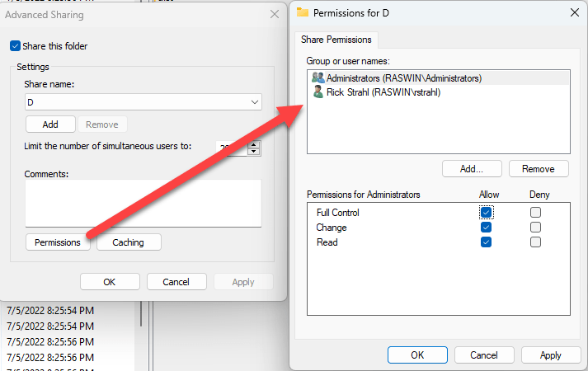The width and height of the screenshot is (588, 371).
Task: Select the Read permission row label
Action: click(x=327, y=242)
